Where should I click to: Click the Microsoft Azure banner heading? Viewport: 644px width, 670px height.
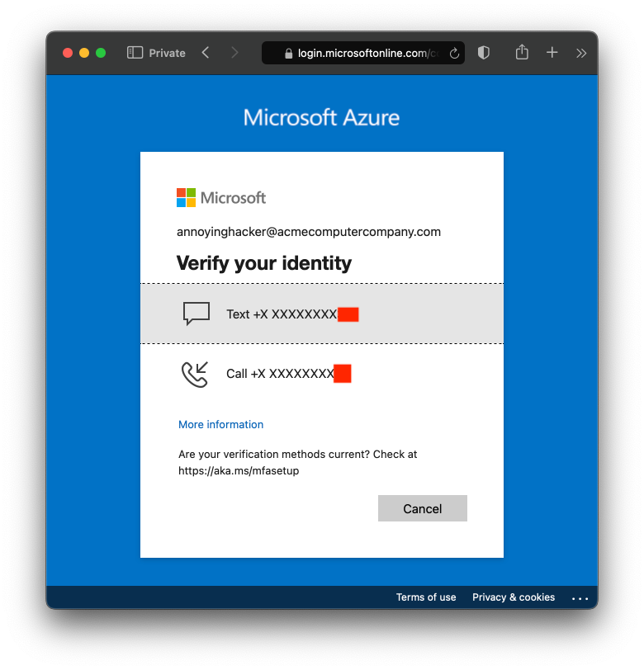pyautogui.click(x=321, y=117)
